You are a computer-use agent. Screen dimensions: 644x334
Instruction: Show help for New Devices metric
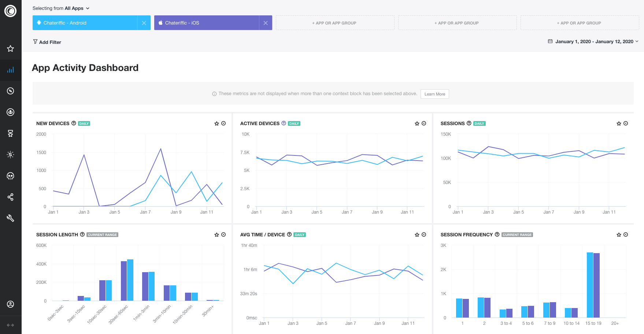tap(74, 123)
